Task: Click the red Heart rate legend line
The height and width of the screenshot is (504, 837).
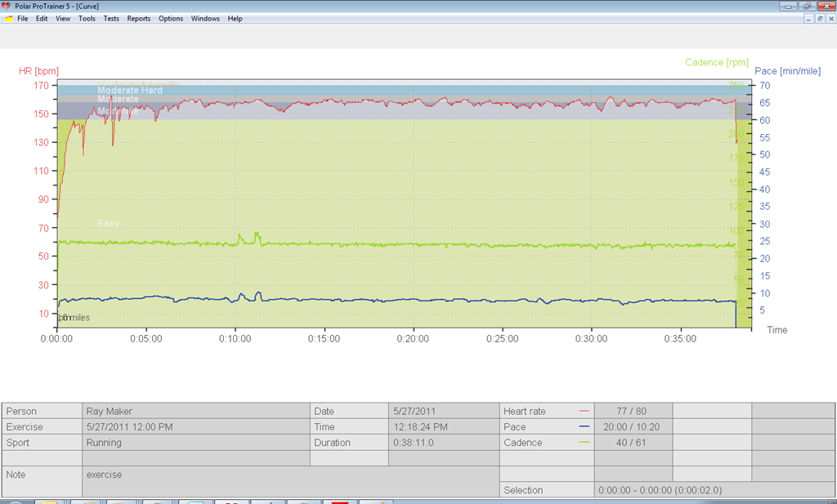Action: tap(584, 411)
